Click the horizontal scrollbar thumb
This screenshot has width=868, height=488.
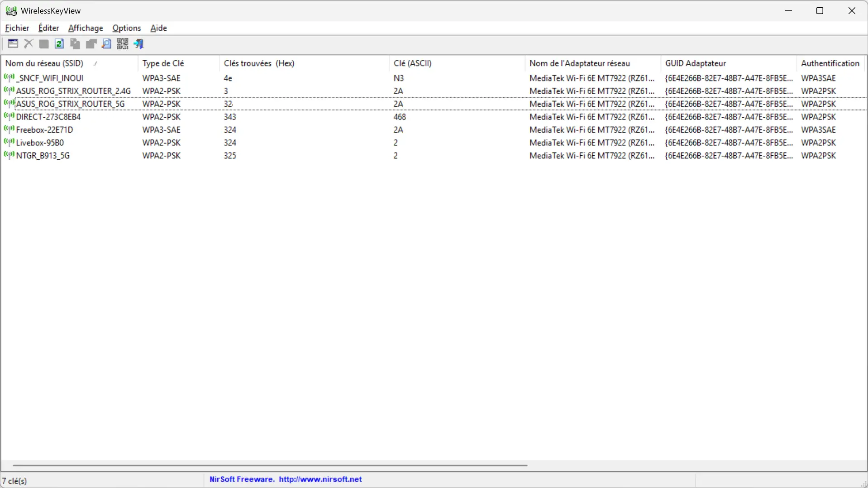(x=270, y=465)
